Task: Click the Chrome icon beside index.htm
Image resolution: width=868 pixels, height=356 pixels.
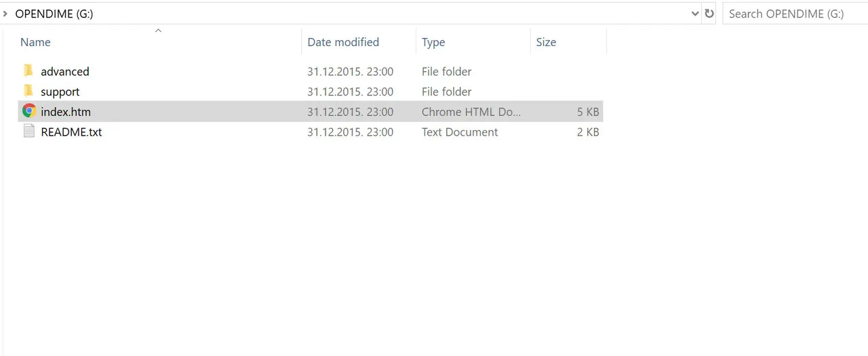Action: pos(28,111)
